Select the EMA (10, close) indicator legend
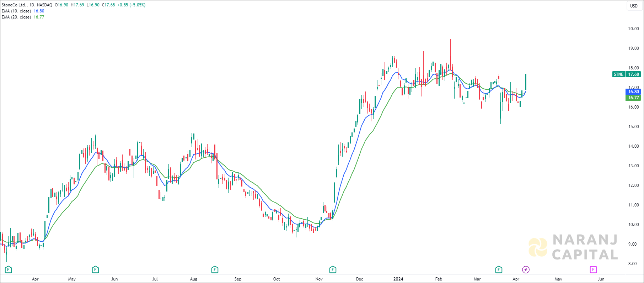 (x=16, y=11)
